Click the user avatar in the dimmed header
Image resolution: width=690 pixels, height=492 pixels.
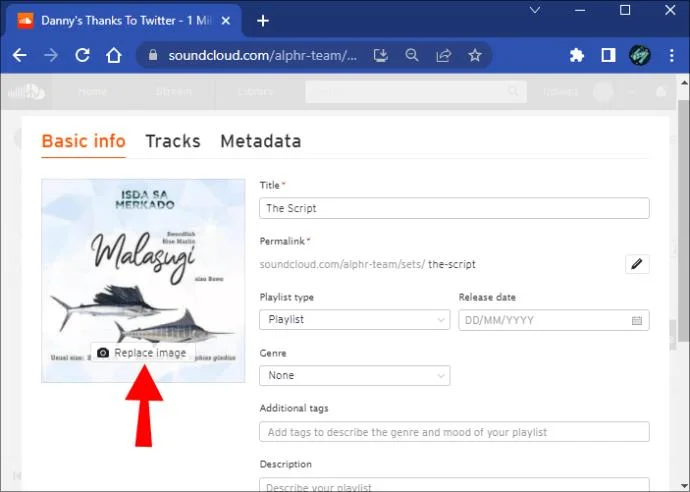[x=603, y=92]
